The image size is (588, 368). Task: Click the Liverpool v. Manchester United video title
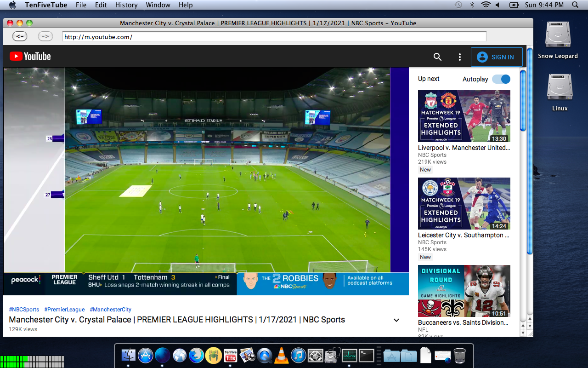point(464,148)
